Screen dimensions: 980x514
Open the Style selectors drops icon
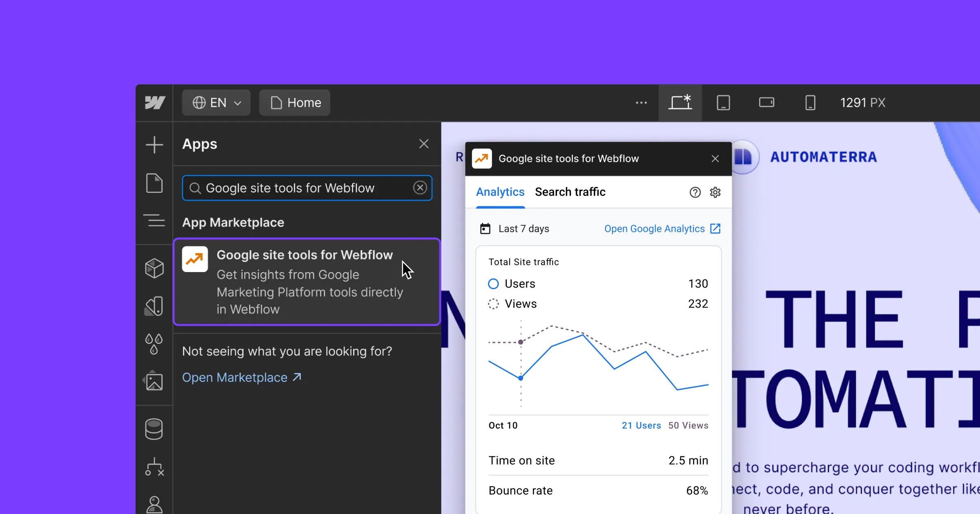(154, 344)
